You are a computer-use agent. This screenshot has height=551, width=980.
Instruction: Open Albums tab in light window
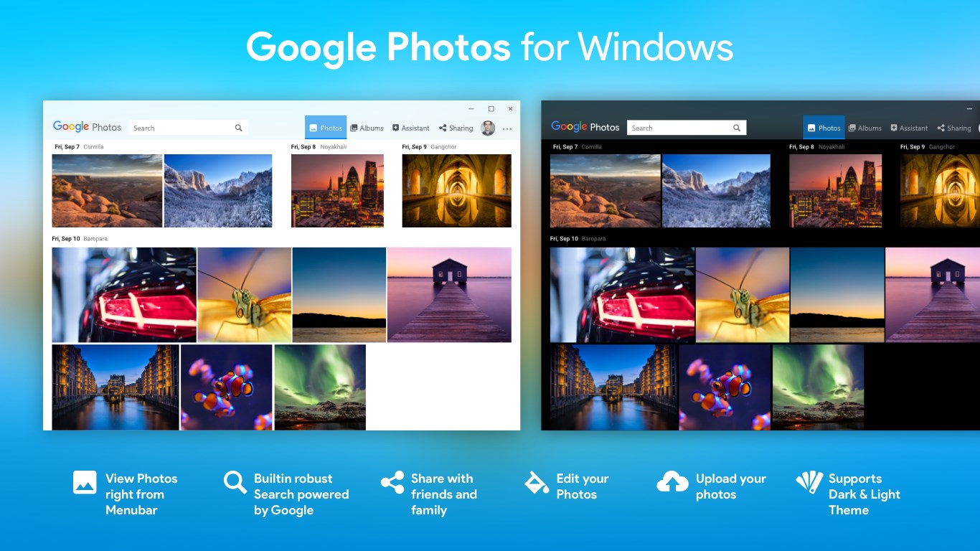click(367, 128)
